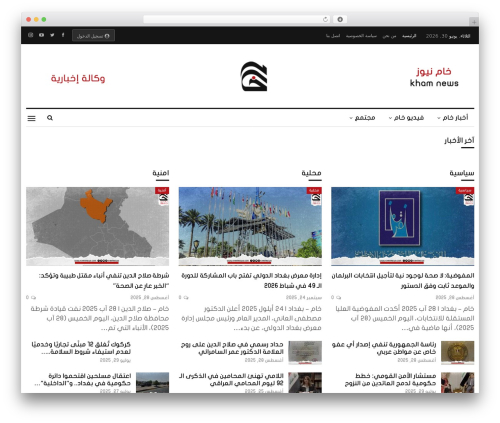The height and width of the screenshot is (423, 500).
Task: Reload the page in browser bar
Action: [x=325, y=19]
